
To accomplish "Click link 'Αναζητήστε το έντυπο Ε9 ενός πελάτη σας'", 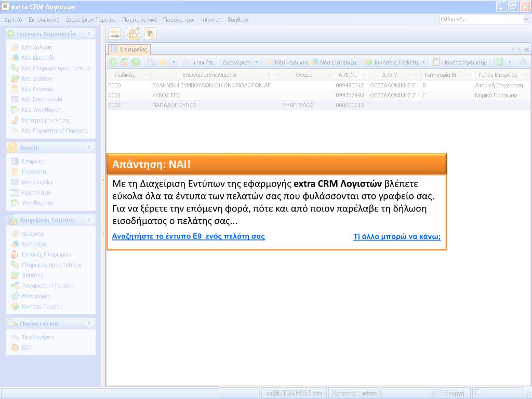I will (x=188, y=236).
